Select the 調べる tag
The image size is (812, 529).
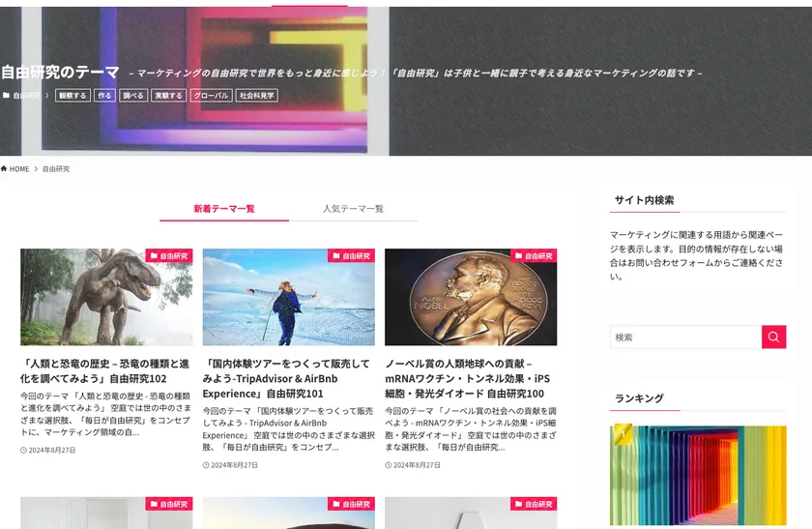click(x=133, y=96)
